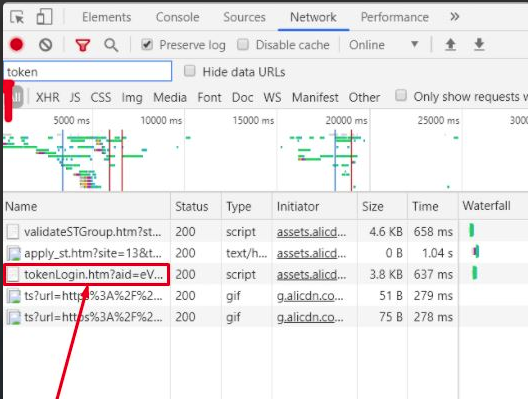Viewport: 528px width, 399px height.
Task: Open the Performance tab
Action: pos(395,17)
